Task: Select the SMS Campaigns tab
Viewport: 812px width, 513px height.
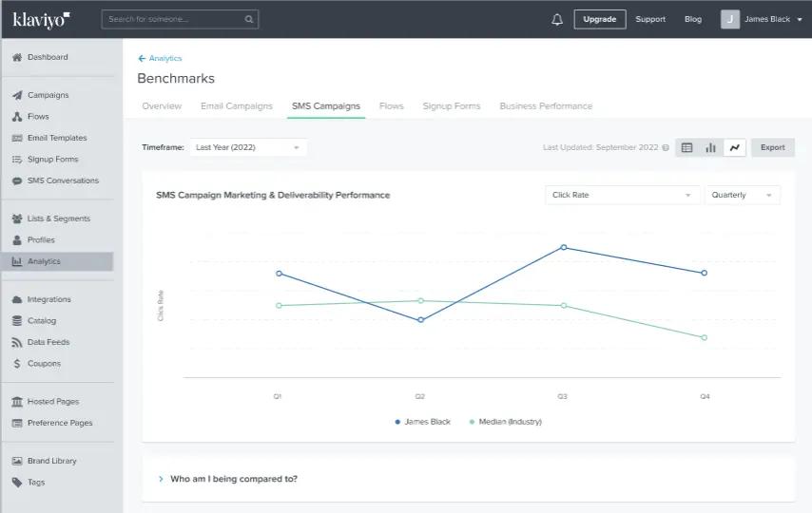Action: 326,106
